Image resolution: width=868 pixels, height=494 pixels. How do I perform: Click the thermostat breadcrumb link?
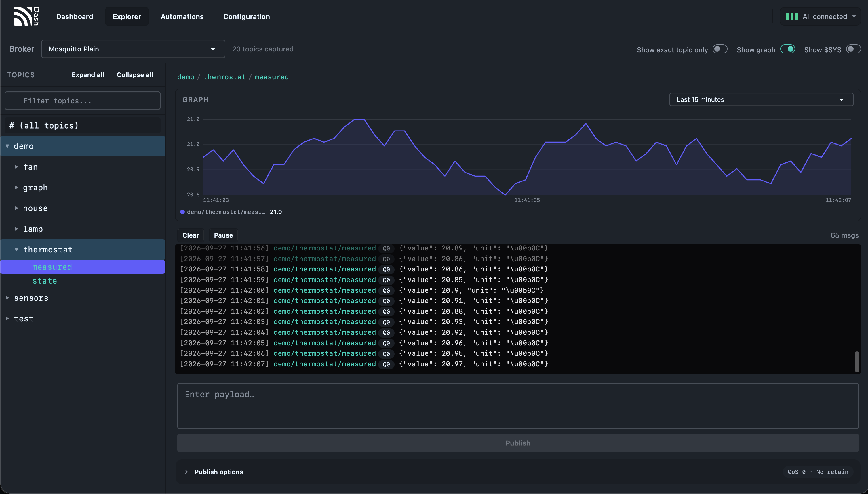tap(224, 77)
